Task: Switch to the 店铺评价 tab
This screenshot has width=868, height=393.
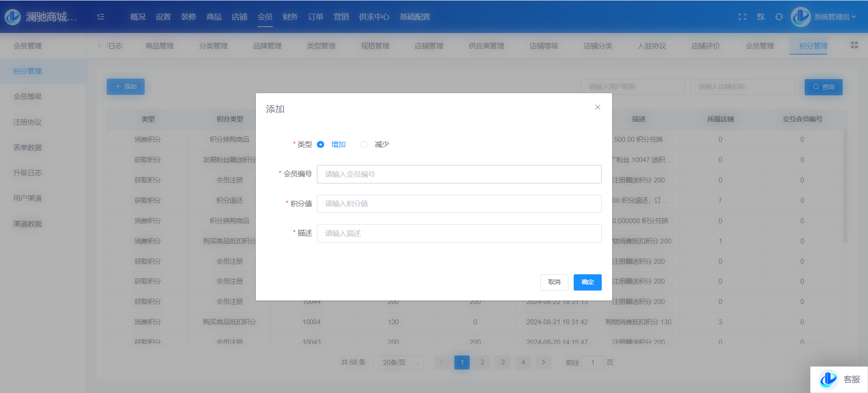Action: pos(705,46)
